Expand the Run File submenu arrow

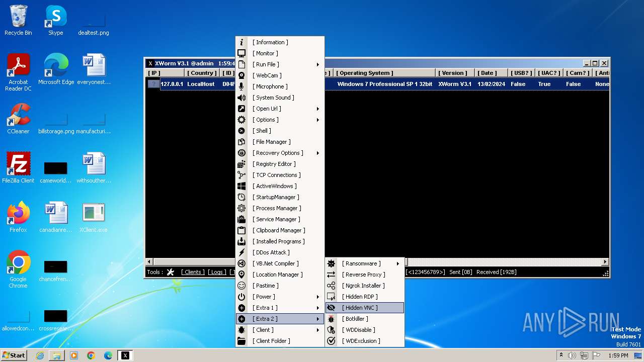click(x=318, y=64)
